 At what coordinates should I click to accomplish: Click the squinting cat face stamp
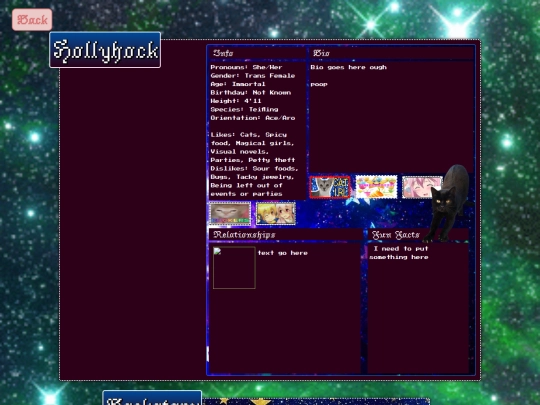230,214
